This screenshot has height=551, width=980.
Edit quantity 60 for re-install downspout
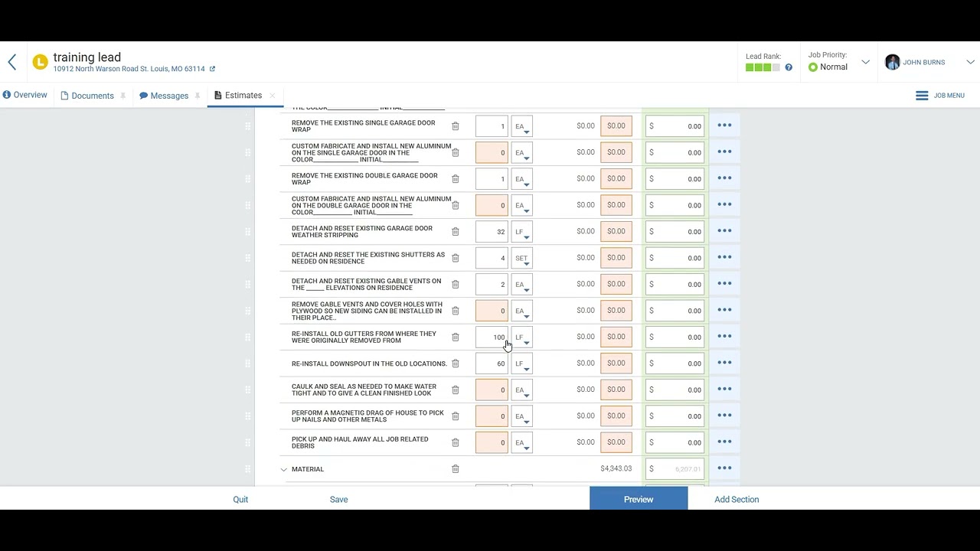tap(492, 364)
